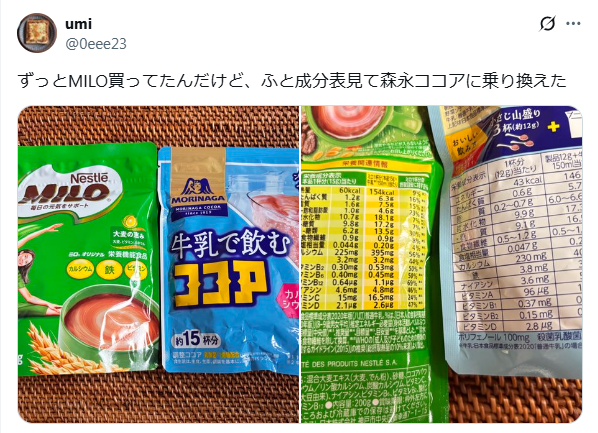Click the yellow ココア lettering on package
The height and width of the screenshot is (433, 598).
pyautogui.click(x=220, y=284)
